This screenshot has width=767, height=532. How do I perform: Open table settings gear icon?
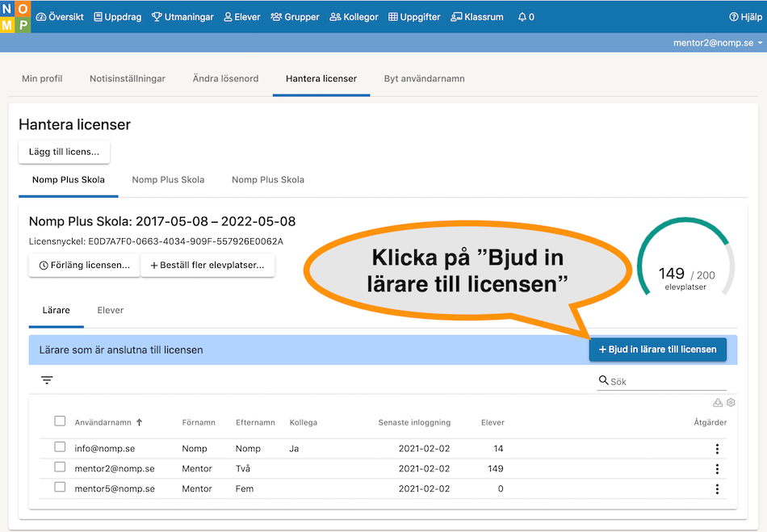[731, 402]
